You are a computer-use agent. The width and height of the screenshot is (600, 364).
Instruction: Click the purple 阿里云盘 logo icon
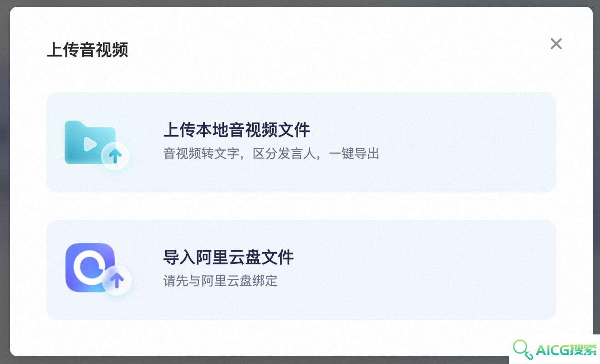pos(90,268)
